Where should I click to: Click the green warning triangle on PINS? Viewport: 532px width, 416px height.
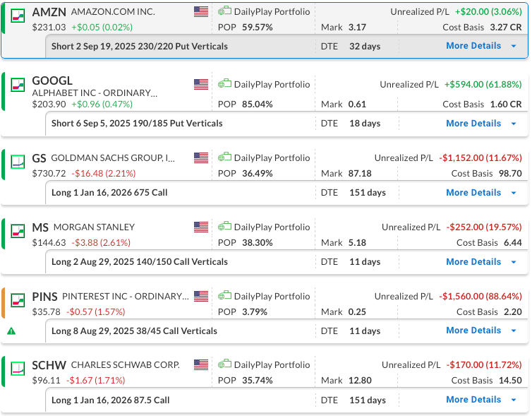[x=11, y=331]
